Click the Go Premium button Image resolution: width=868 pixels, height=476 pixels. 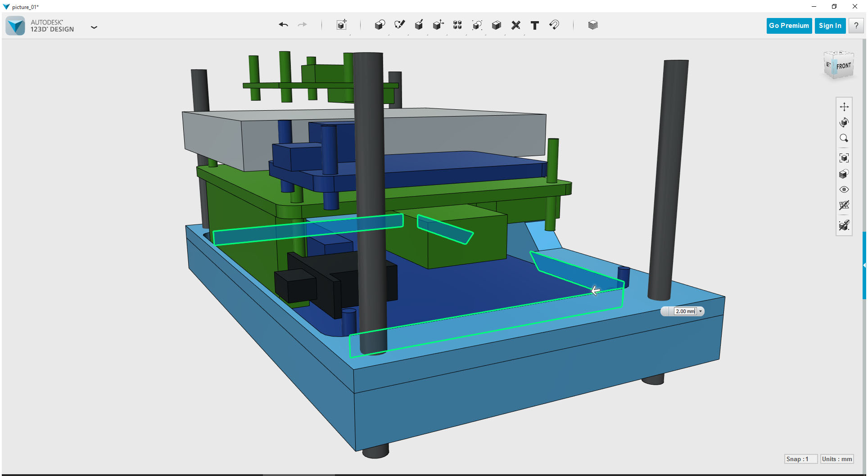tap(789, 26)
